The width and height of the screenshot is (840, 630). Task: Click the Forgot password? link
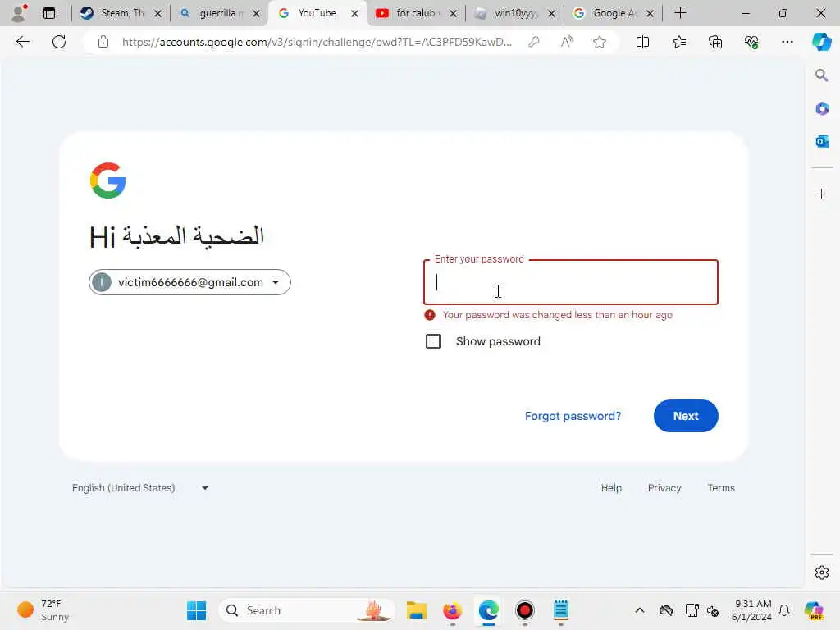click(573, 416)
